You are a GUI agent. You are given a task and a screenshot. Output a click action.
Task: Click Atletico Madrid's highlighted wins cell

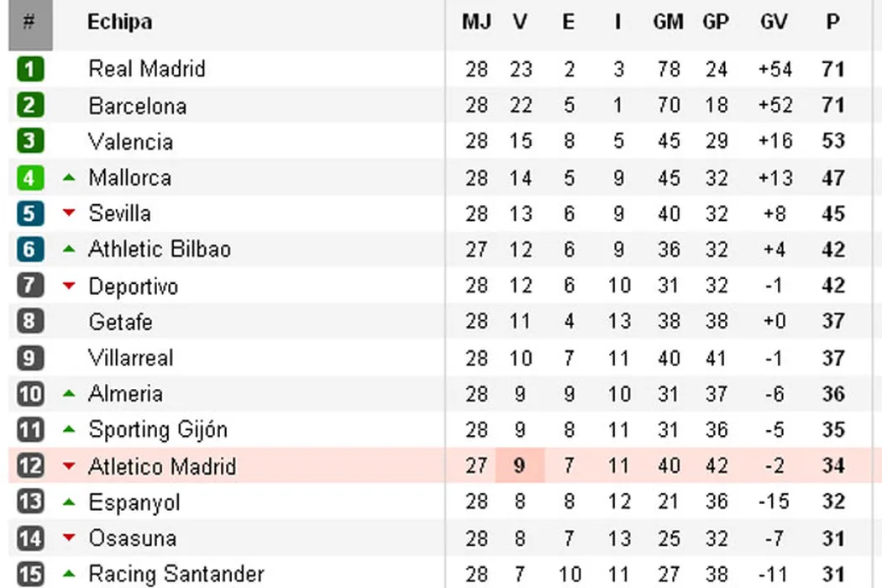(520, 466)
